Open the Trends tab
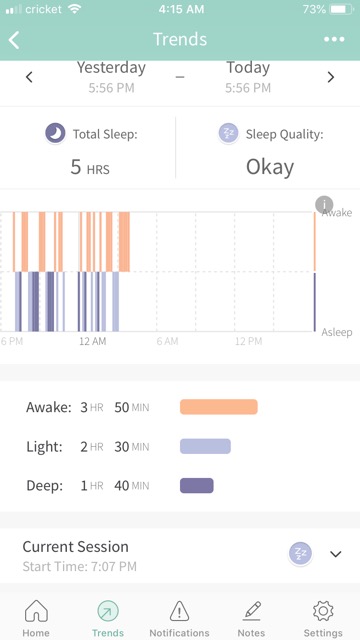 tap(108, 618)
